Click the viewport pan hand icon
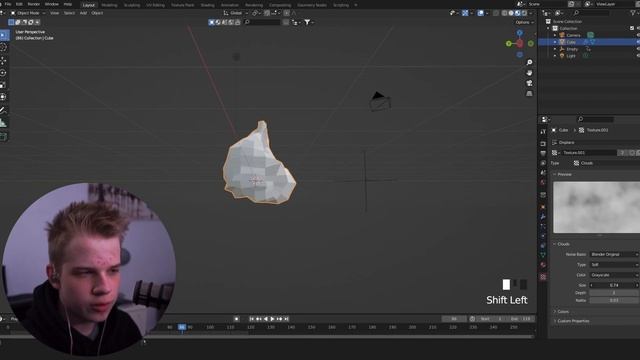The height and width of the screenshot is (360, 640). (x=529, y=73)
